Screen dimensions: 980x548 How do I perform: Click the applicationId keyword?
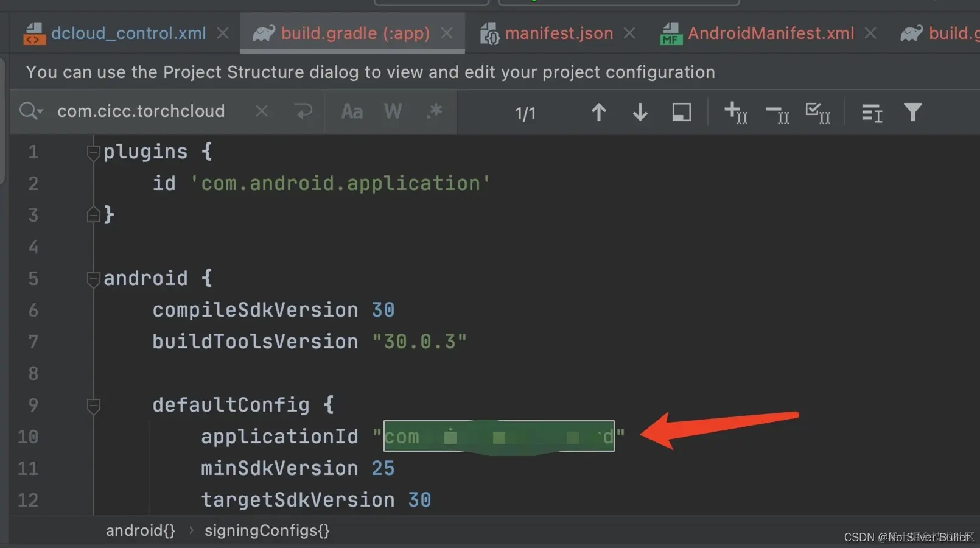point(279,437)
